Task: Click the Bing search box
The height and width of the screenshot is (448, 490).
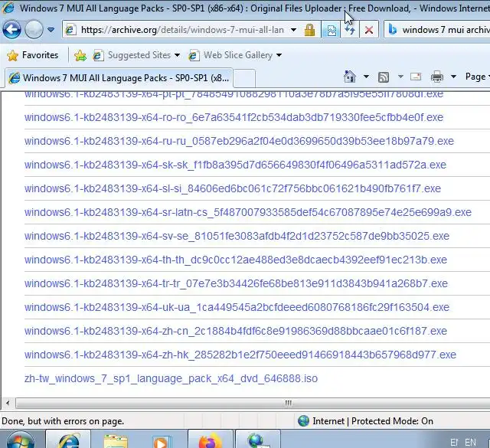Action: 437,30
